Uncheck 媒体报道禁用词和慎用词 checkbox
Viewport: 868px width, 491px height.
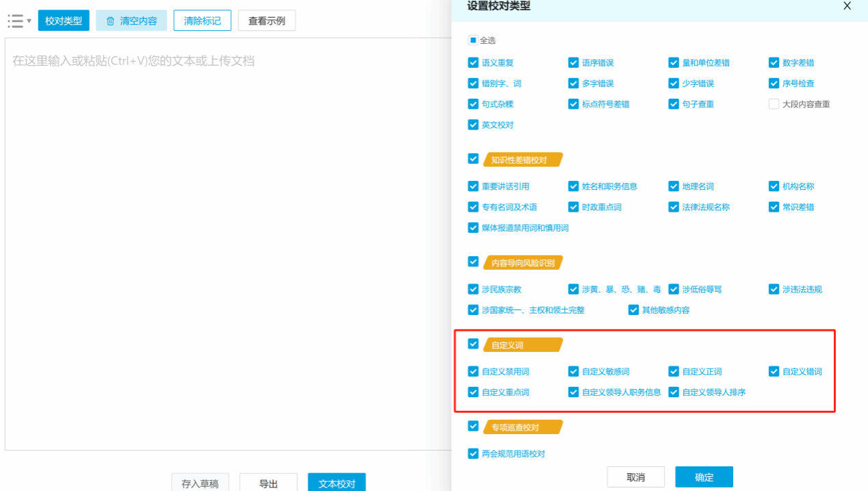tap(473, 227)
